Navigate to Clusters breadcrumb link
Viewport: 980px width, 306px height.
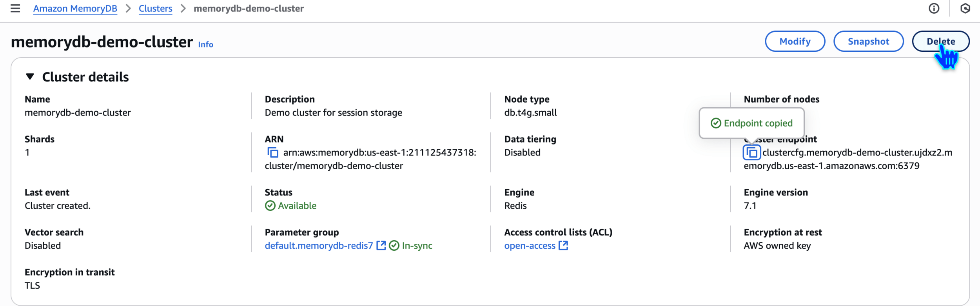pyautogui.click(x=155, y=9)
